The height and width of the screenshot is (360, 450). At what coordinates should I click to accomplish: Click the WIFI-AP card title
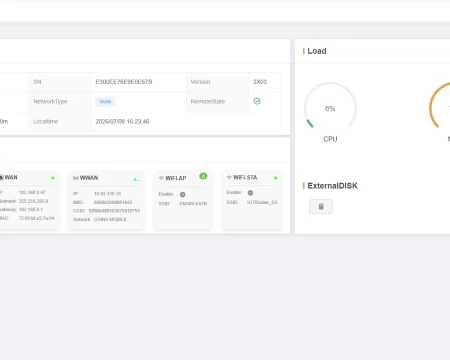[176, 178]
